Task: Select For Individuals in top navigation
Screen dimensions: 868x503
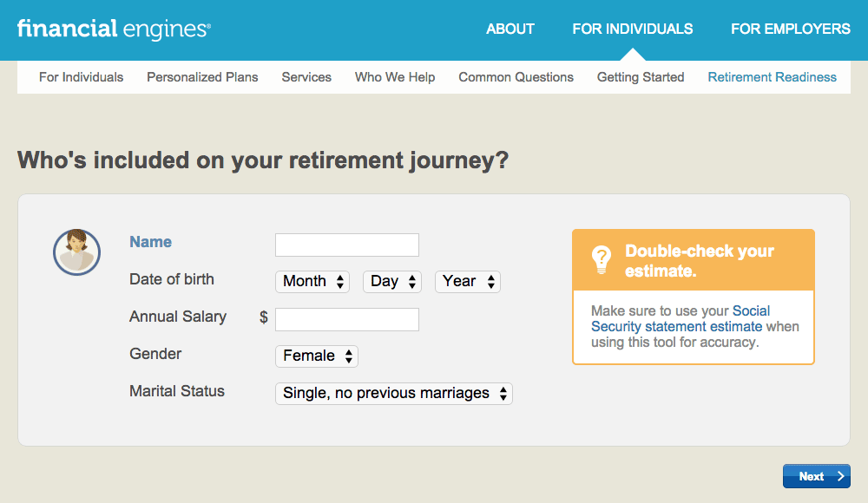Action: point(633,29)
